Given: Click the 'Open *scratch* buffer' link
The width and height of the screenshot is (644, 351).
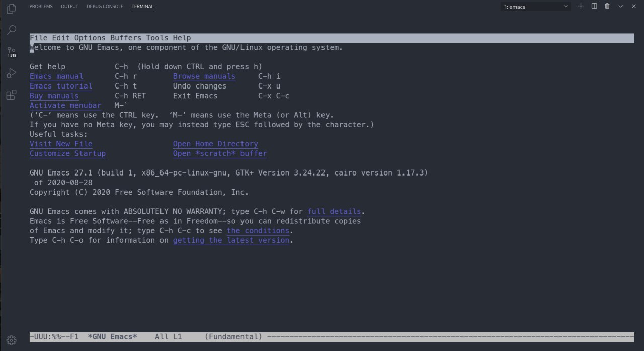Looking at the screenshot, I should pos(220,153).
